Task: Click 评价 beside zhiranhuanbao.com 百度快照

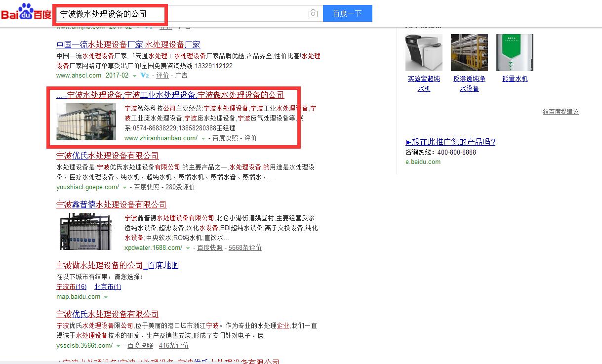Action: (x=250, y=138)
